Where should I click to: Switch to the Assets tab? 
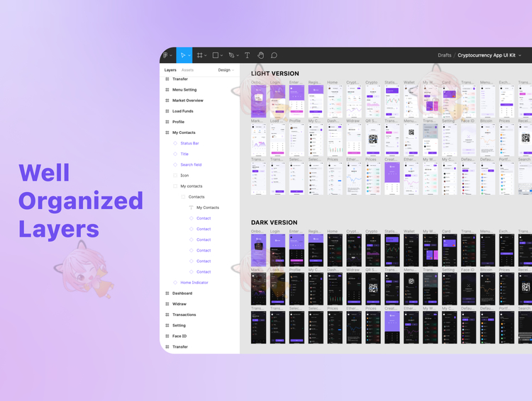(187, 70)
